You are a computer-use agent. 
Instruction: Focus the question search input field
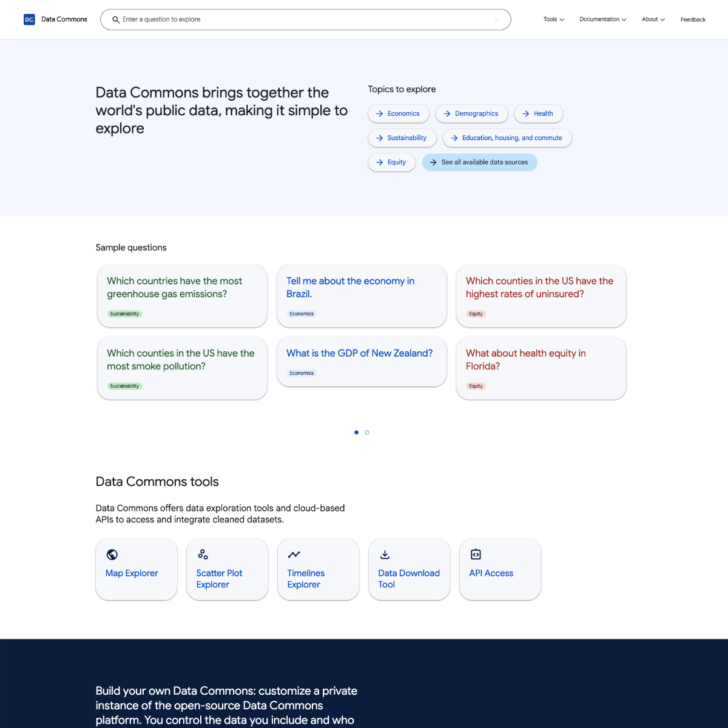[305, 19]
